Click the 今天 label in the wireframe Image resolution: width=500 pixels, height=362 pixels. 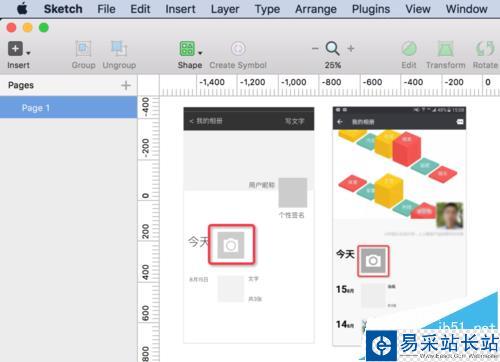pyautogui.click(x=198, y=241)
